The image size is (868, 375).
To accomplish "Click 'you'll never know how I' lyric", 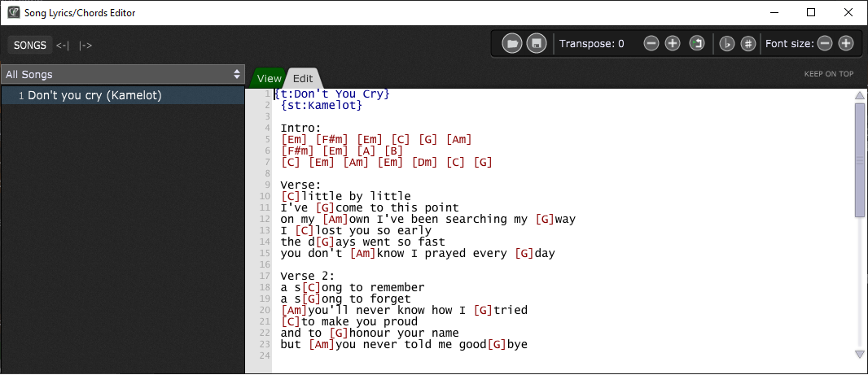I will [387, 310].
